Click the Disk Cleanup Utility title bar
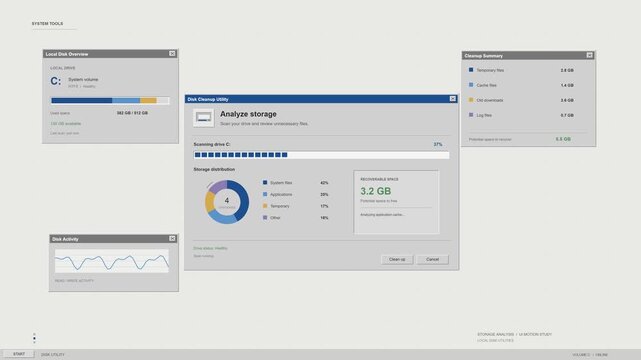The height and width of the screenshot is (360, 641). tap(321, 99)
